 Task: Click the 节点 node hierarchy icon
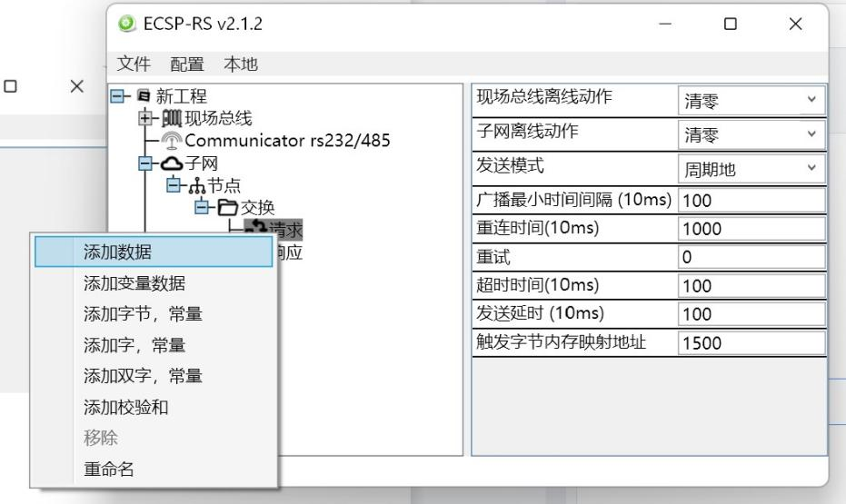[x=197, y=185]
